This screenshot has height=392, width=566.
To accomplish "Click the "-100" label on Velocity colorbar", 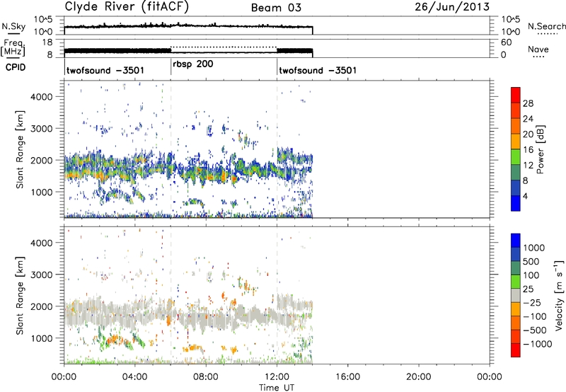I will 535,316.
